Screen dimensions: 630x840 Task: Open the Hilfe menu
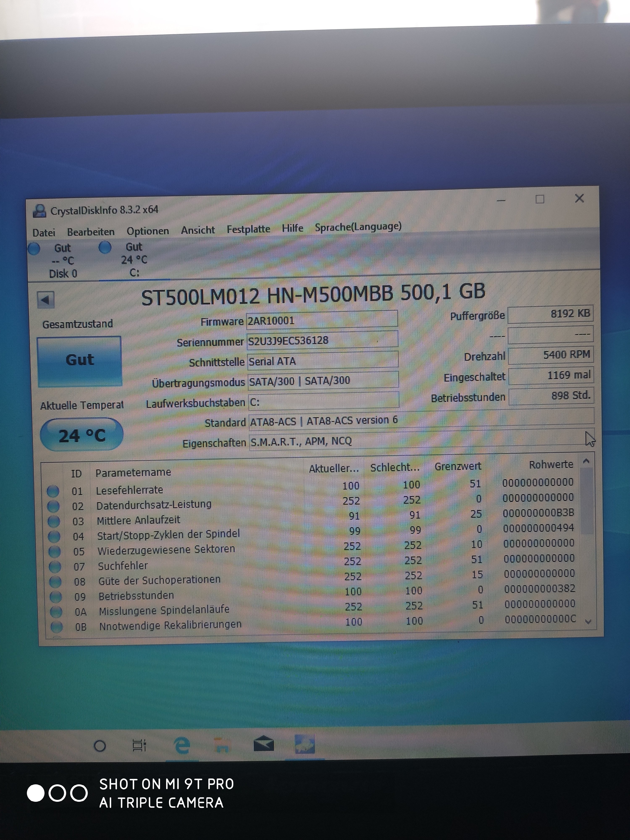coord(292,228)
